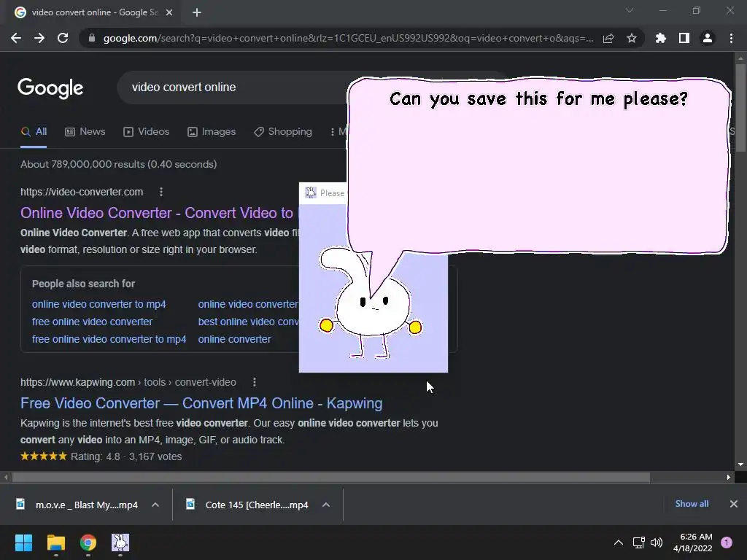Show hidden system tray icons

[x=619, y=542]
